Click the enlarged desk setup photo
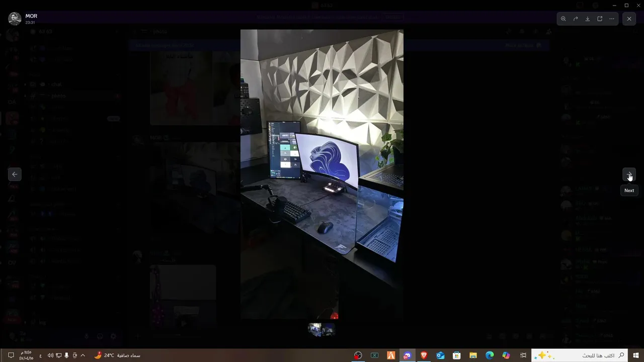The image size is (644, 362). tap(321, 174)
